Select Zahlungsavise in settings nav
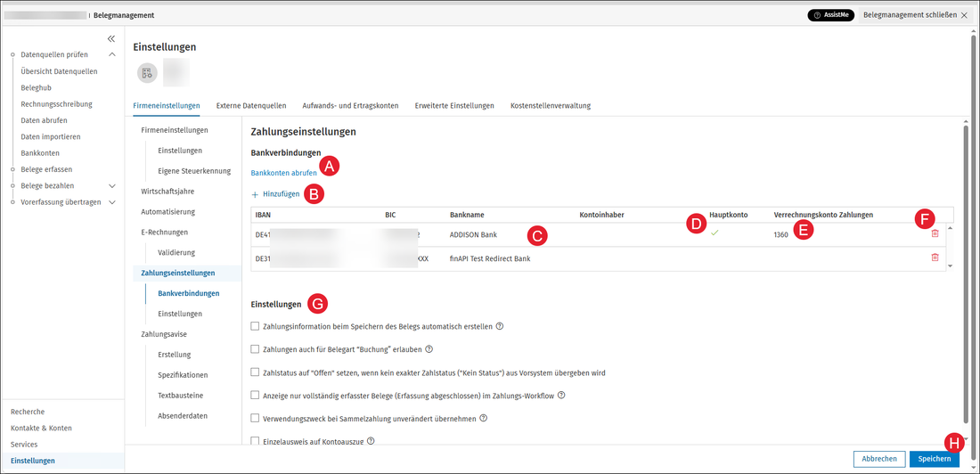This screenshot has height=474, width=980. click(164, 334)
